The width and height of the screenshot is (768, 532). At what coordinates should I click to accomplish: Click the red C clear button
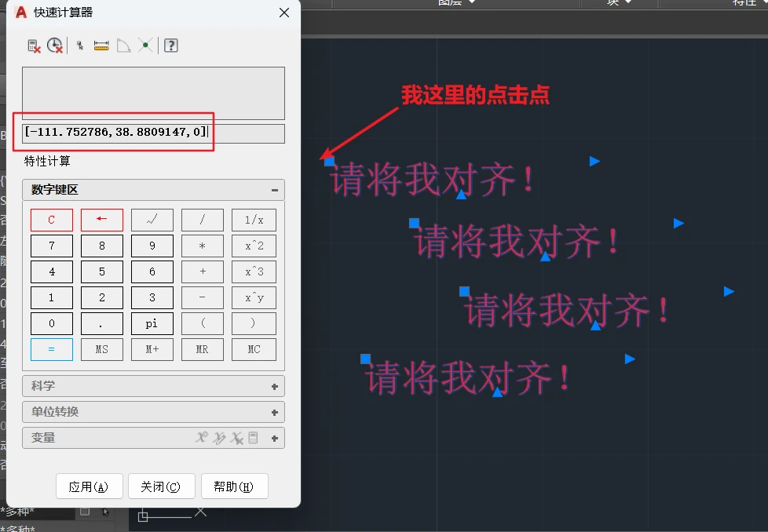(51, 220)
